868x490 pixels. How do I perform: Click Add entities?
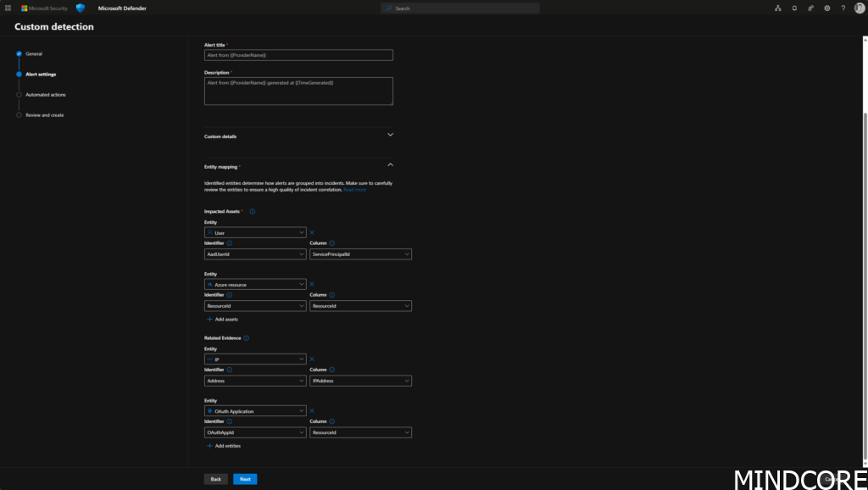click(224, 446)
